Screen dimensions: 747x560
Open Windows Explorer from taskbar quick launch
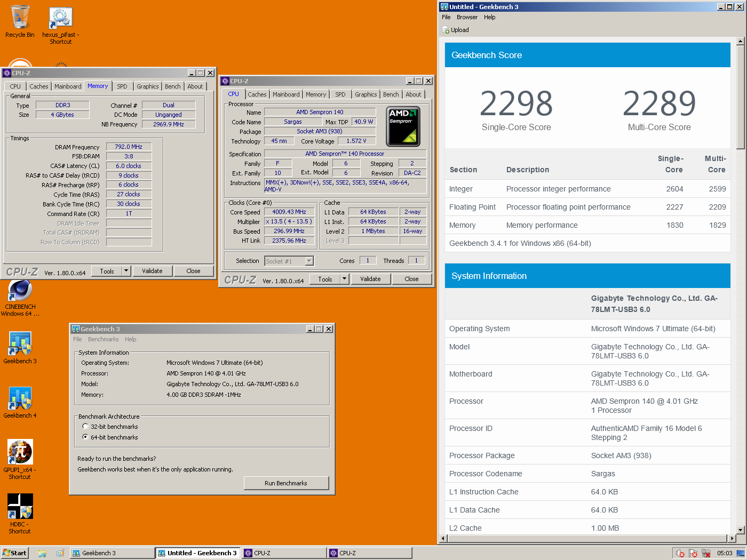tap(42, 554)
